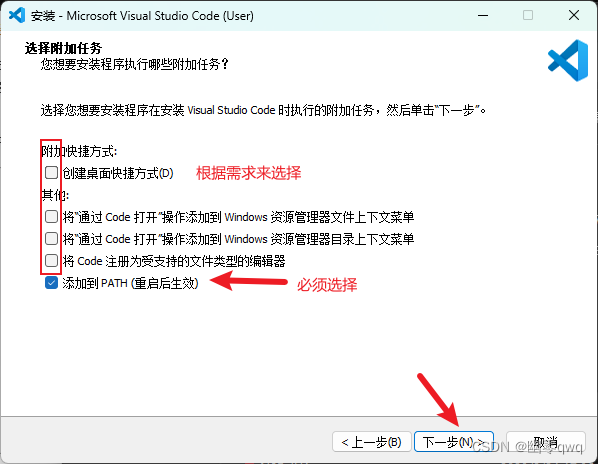Check the 资源管理器文件上下文菜单 option
This screenshot has height=464, width=598.
coord(51,217)
